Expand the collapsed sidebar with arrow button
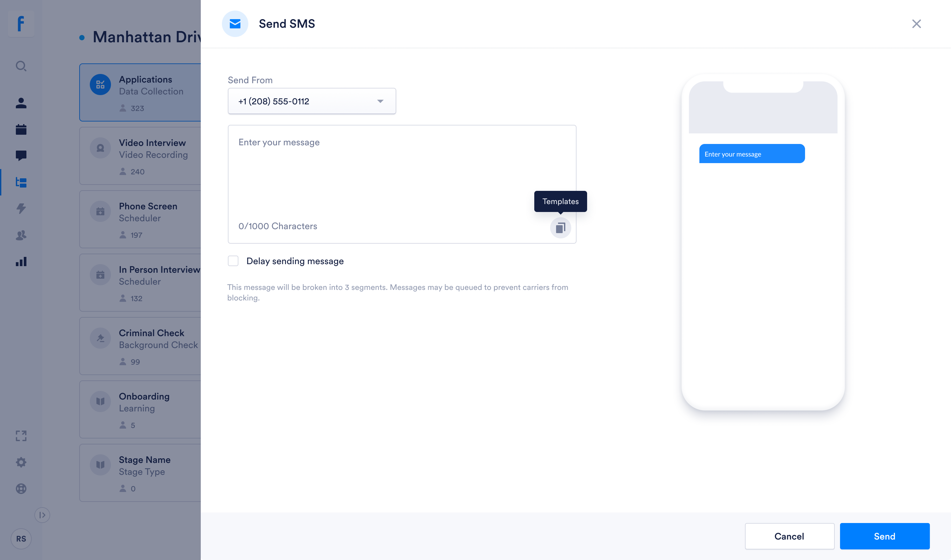The image size is (951, 560). coord(42,515)
